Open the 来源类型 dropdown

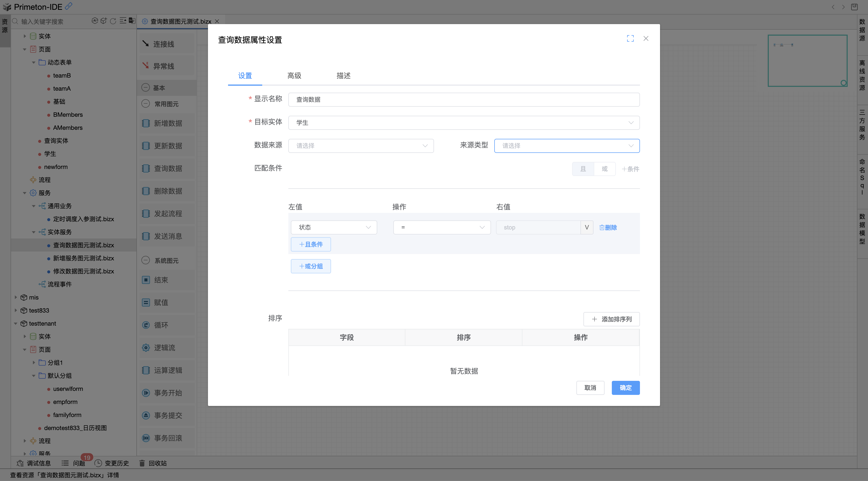pos(567,146)
